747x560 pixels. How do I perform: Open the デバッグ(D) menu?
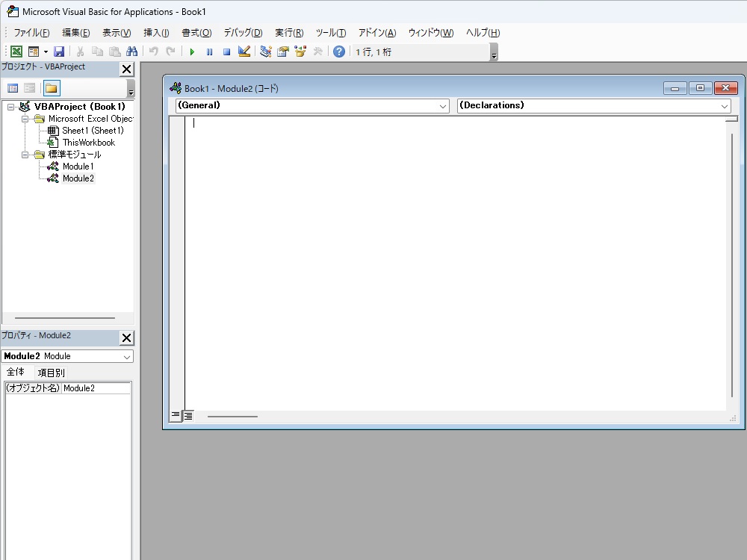coord(243,33)
